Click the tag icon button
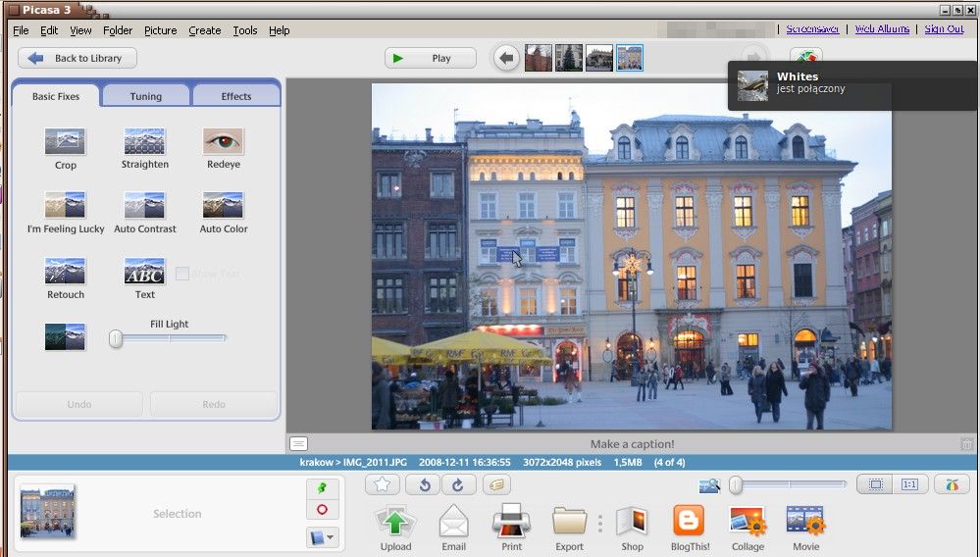Screen dimensions: 980x557 coord(496,484)
